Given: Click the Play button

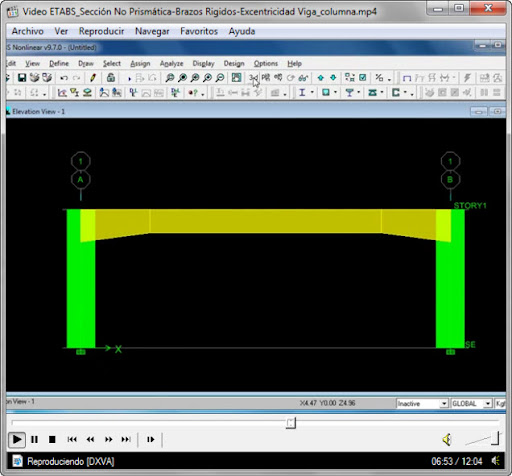Looking at the screenshot, I should coord(16,439).
